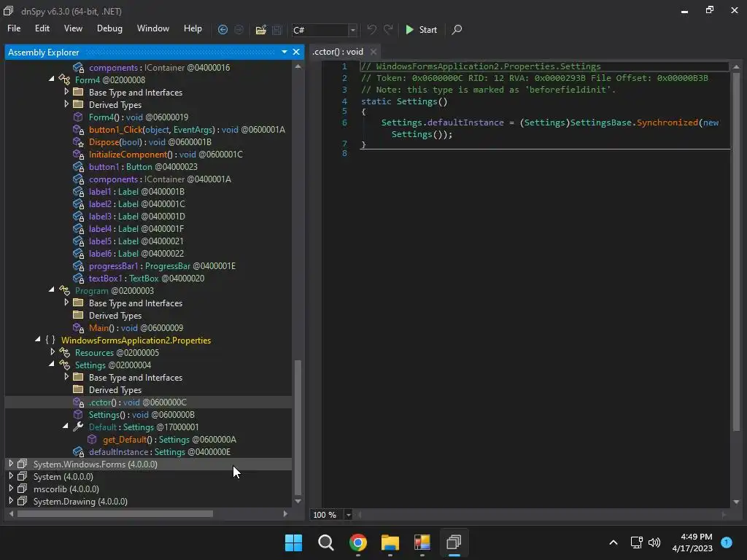Viewport: 747px width, 560px height.
Task: Select InitializeComponent() method icon
Action: tap(78, 155)
